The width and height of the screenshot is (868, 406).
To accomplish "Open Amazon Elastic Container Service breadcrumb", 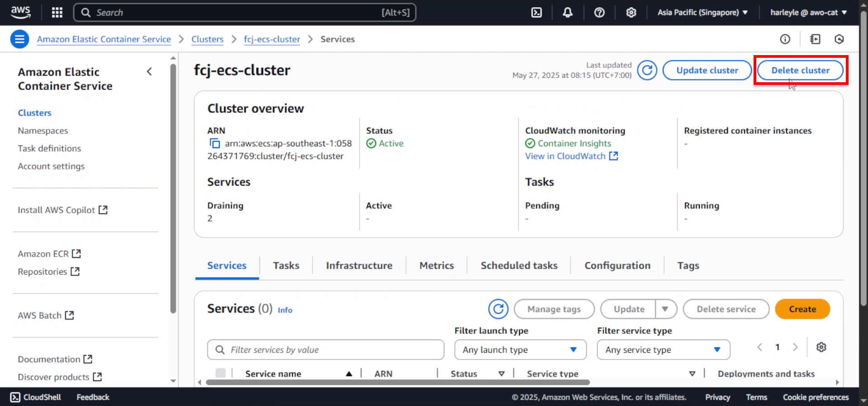I will pyautogui.click(x=104, y=39).
